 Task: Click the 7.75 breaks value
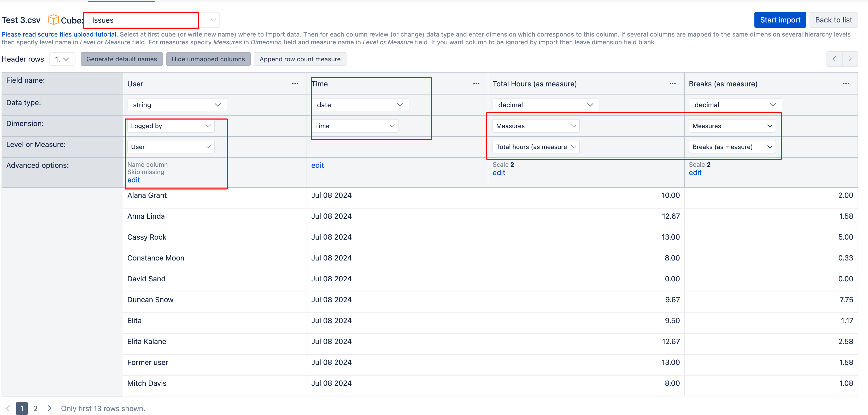[x=846, y=300]
